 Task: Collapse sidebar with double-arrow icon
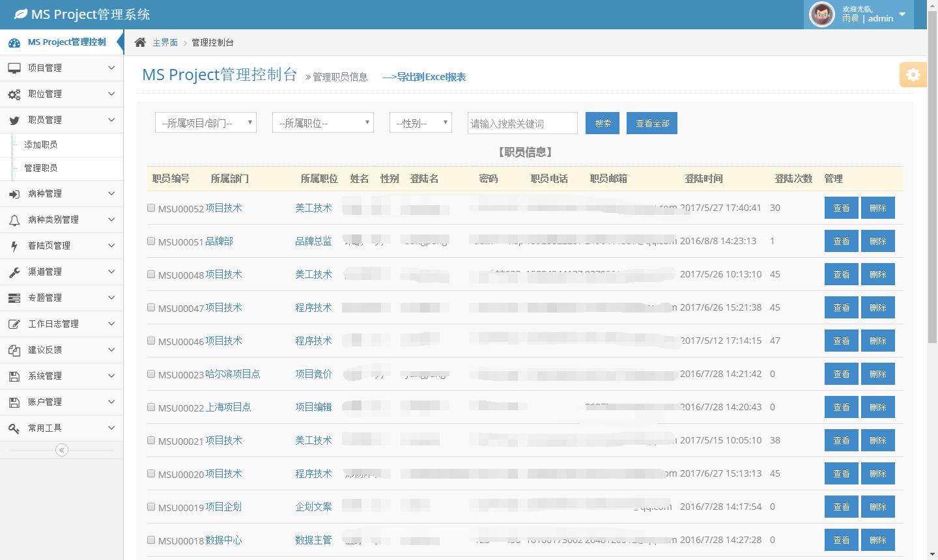click(x=62, y=450)
